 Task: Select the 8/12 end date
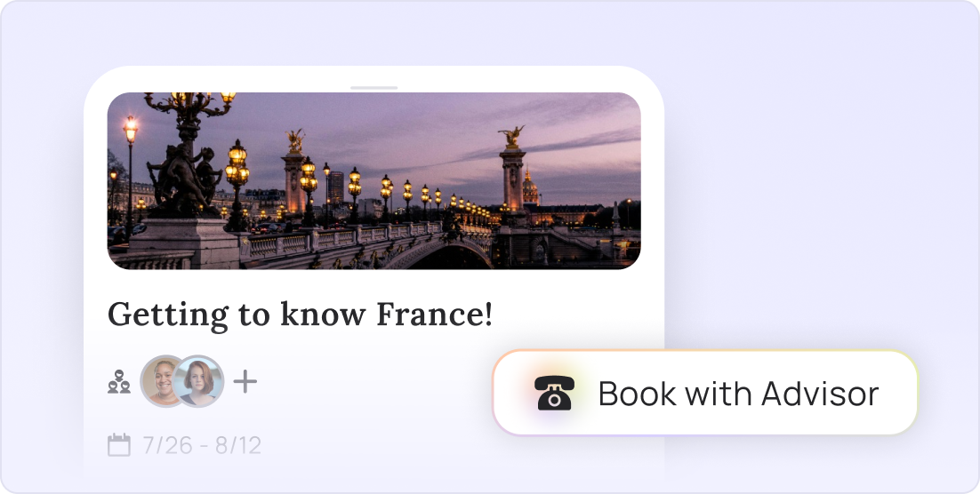point(238,445)
